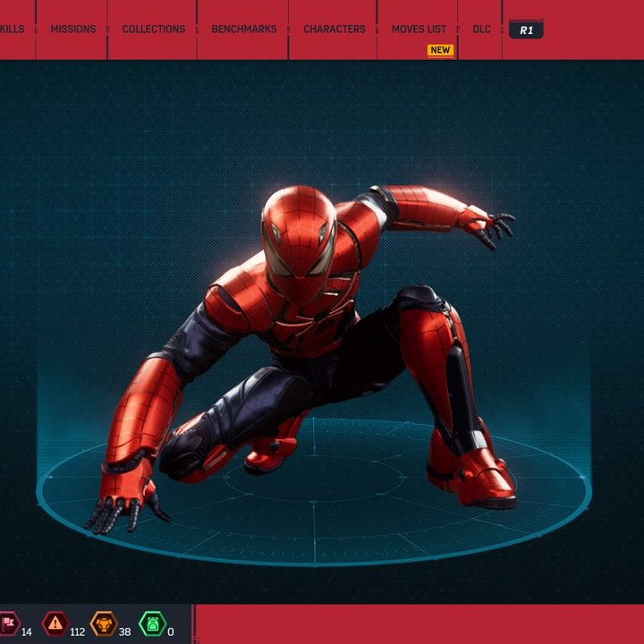Go to the Characters tab
Viewport: 644px width, 644px height.
pos(335,30)
